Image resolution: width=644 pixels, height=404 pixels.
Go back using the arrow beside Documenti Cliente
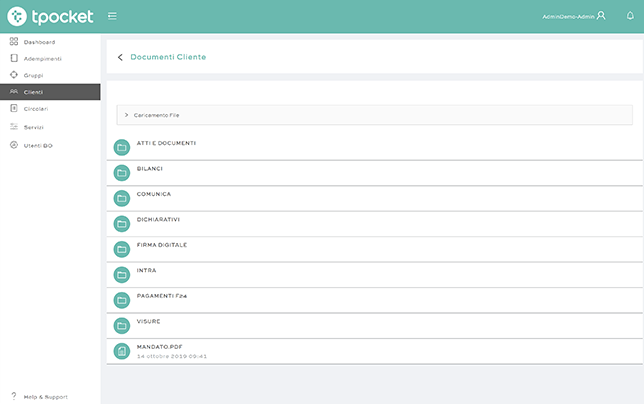[x=120, y=57]
